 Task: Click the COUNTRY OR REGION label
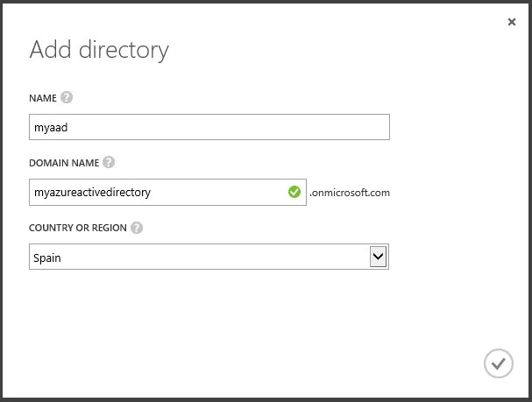[78, 228]
